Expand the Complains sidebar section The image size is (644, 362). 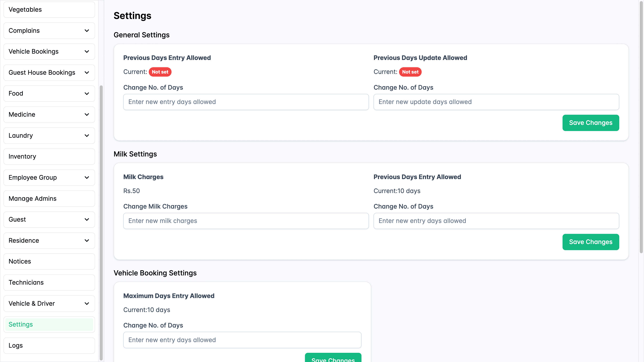pos(87,30)
